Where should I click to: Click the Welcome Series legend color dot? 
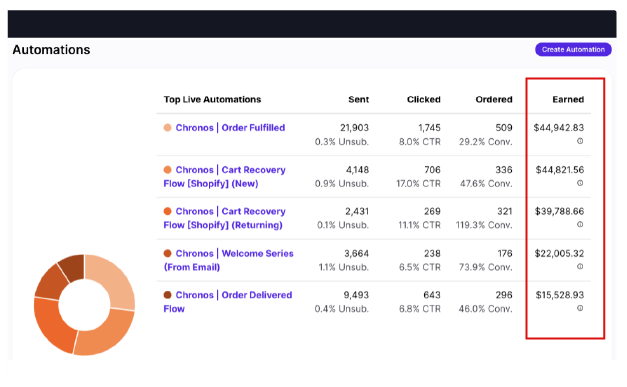[x=168, y=253]
